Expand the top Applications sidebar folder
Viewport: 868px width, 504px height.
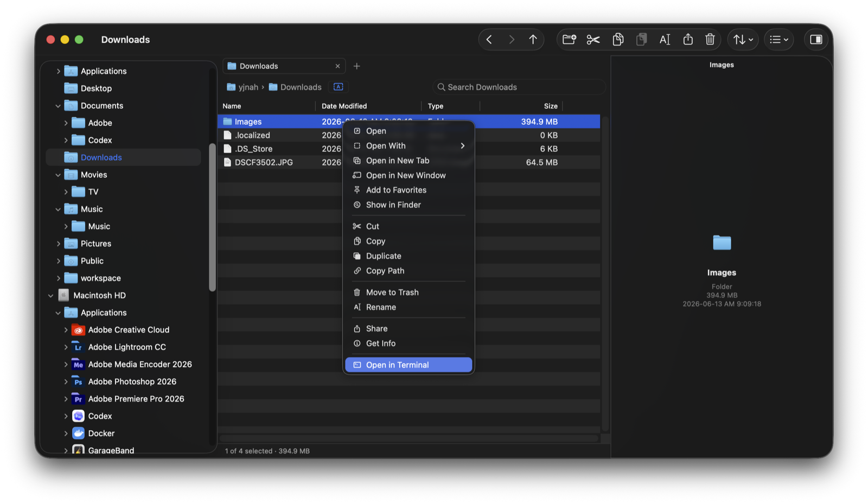click(x=58, y=71)
